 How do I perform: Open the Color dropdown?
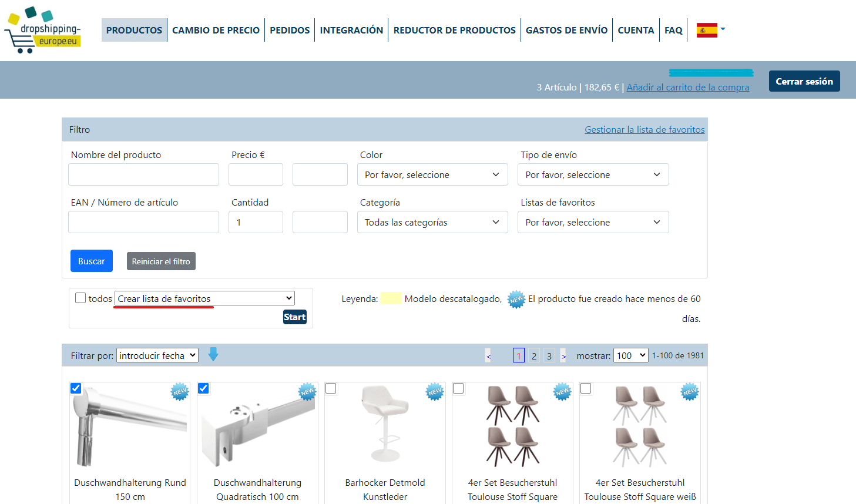[x=432, y=174]
